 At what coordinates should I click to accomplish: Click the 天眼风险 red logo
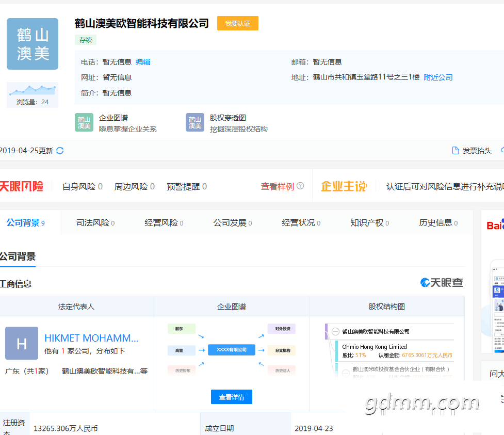point(21,186)
